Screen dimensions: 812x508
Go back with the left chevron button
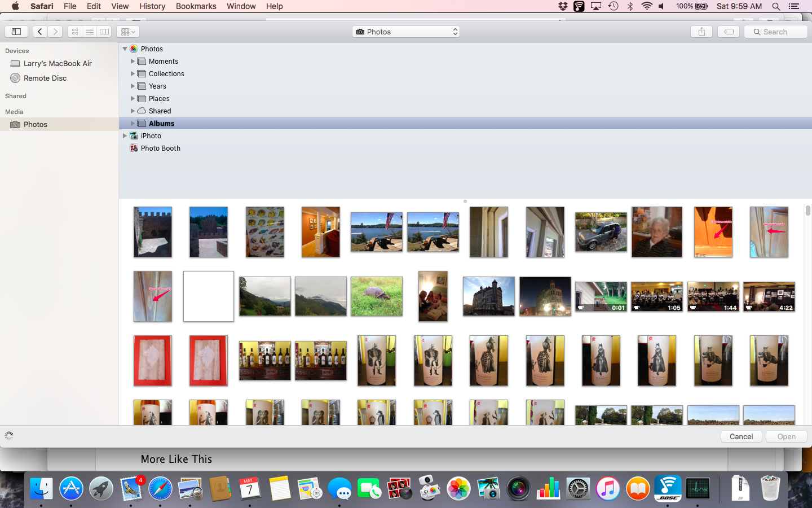[x=40, y=32]
